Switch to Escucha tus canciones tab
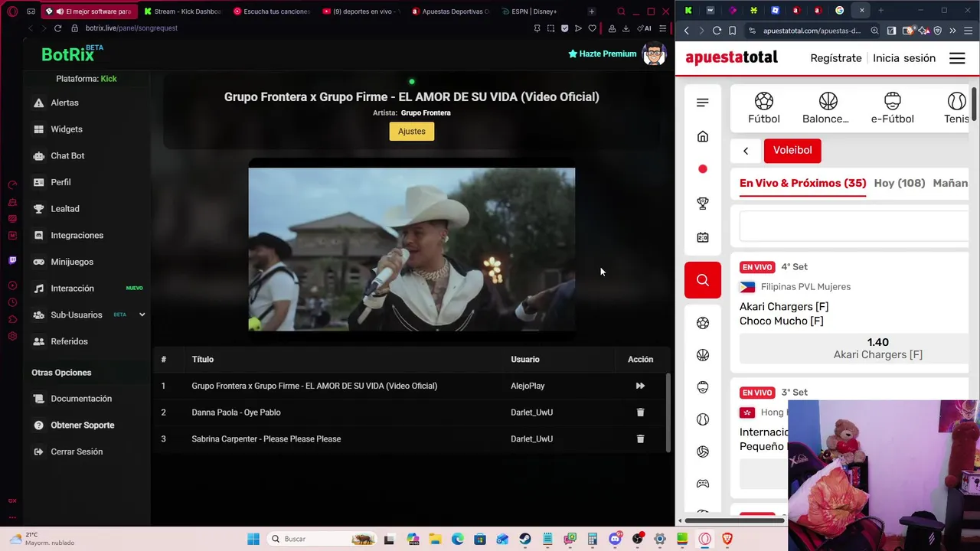 point(273,11)
